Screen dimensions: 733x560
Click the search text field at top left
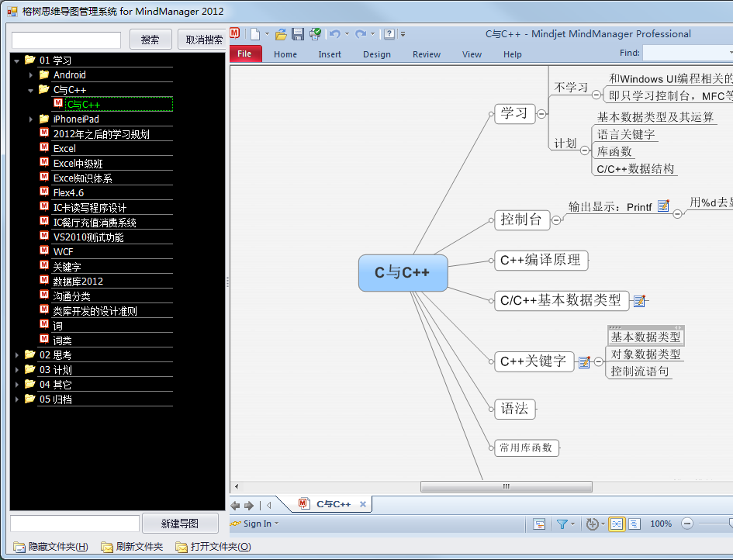click(x=67, y=40)
